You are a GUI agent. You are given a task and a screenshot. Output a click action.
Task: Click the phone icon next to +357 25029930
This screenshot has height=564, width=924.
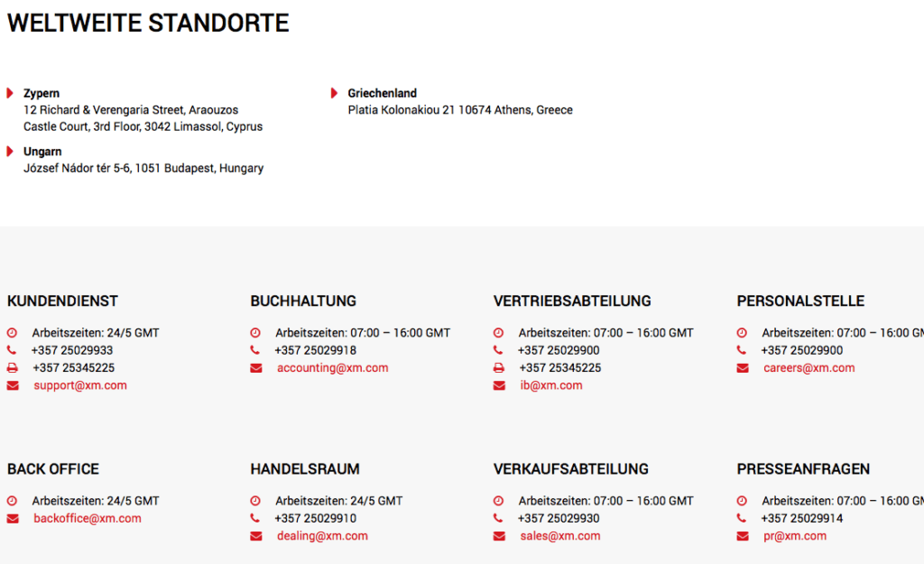498,518
